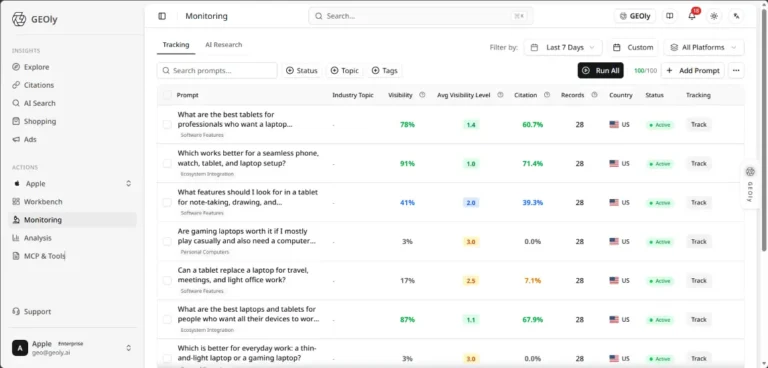Image resolution: width=768 pixels, height=368 pixels.
Task: Switch to the AI Research tab
Action: point(223,45)
